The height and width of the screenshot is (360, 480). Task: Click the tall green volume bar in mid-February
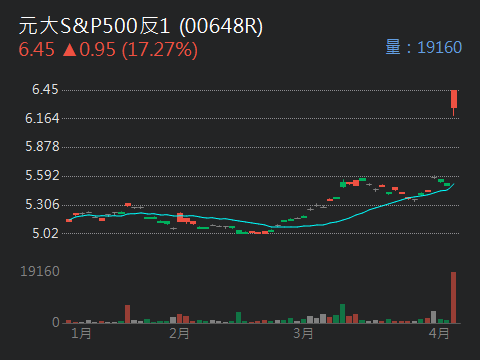(x=238, y=318)
